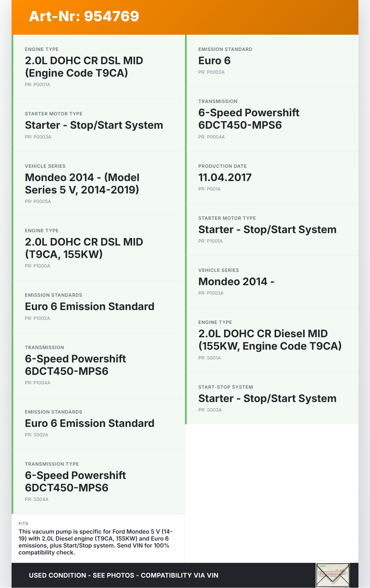This screenshot has height=588, width=370.
Task: Click the Mondeo 2014 card with PR: P1003A
Action: (272, 282)
